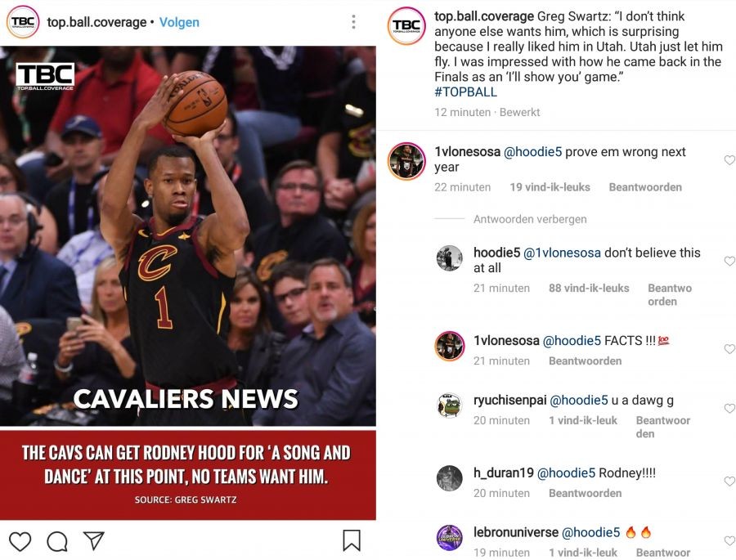View the '88 vind-ik-leuks' likes list
The height and width of the screenshot is (560, 736).
point(589,289)
